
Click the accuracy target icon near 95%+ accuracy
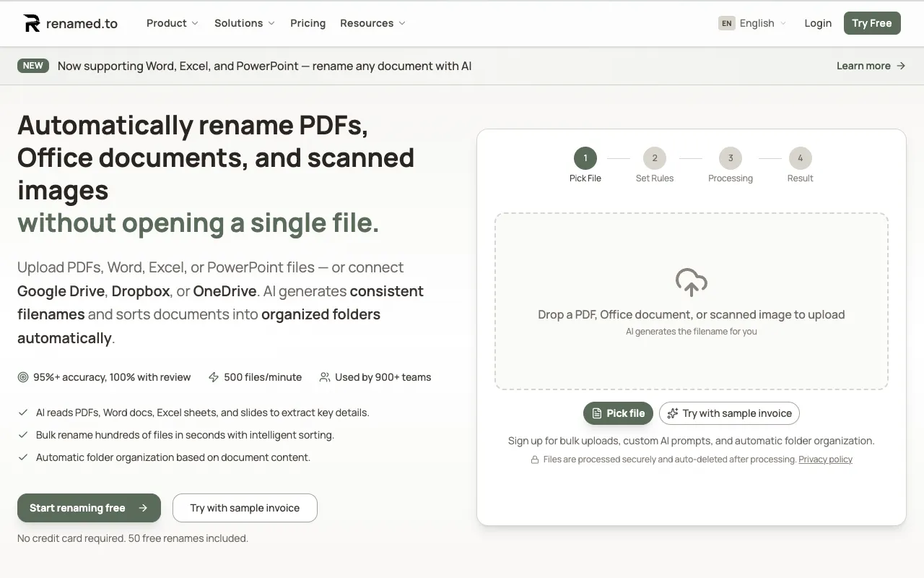[x=22, y=376]
